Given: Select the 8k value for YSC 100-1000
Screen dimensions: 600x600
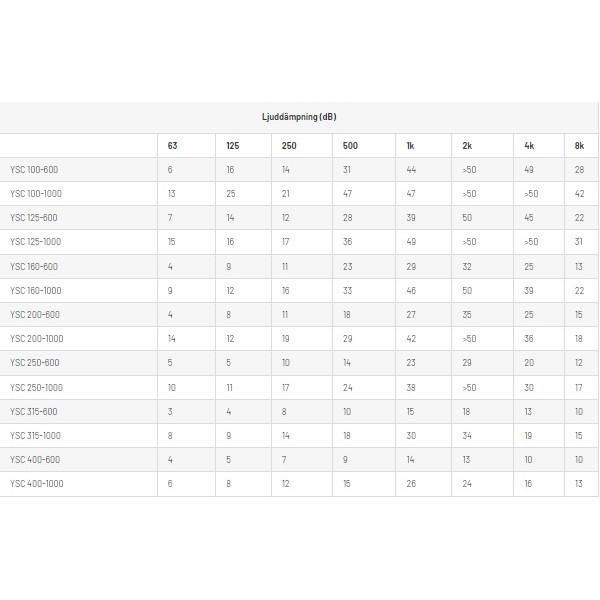Looking at the screenshot, I should coord(579,194).
